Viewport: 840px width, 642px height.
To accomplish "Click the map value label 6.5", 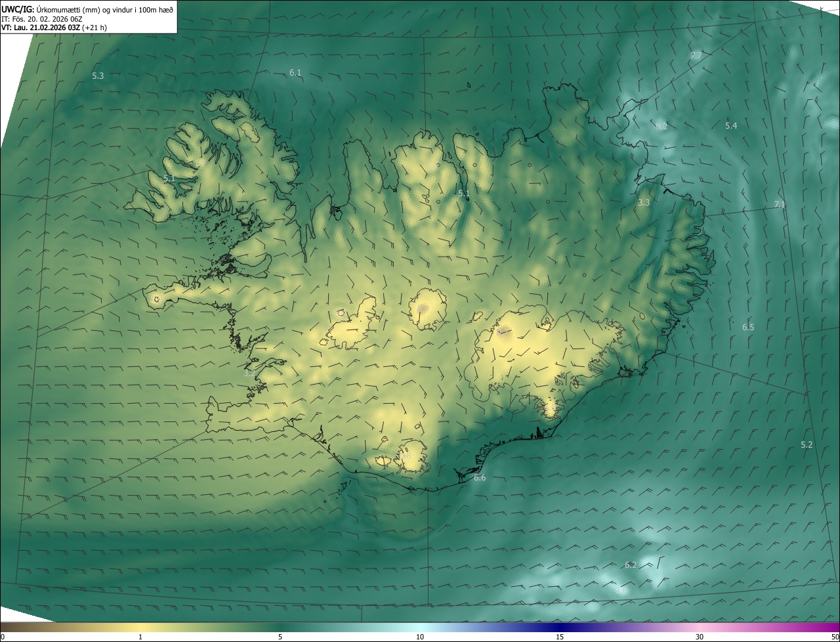I will point(748,327).
